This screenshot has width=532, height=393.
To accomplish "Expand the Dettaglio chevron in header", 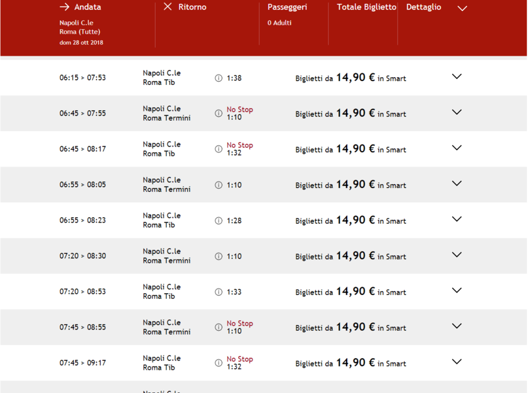I will point(462,8).
